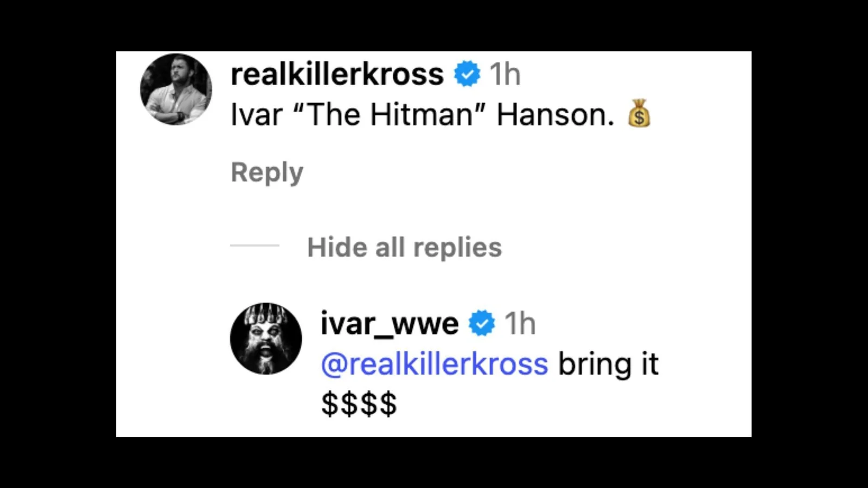
Task: Reply to realkillerkross's comment
Action: point(267,173)
